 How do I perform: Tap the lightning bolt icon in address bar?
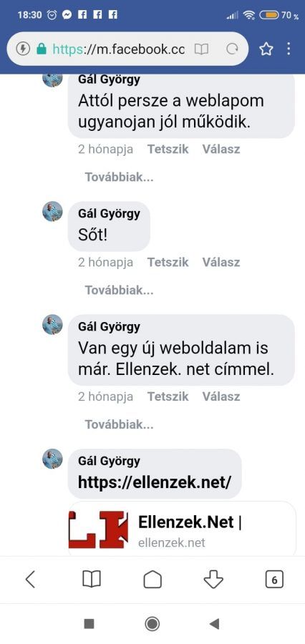coord(23,49)
